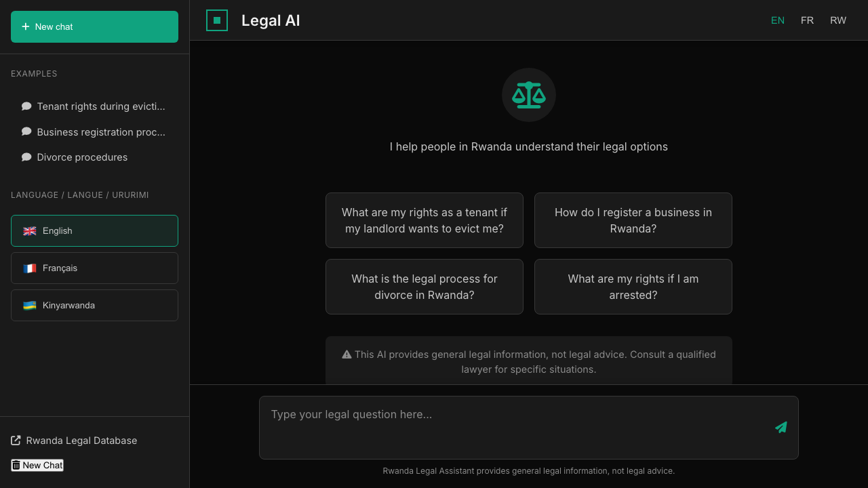Screen dimensions: 868x488
Task: Click the arrested rights suggestion card
Action: tap(633, 287)
